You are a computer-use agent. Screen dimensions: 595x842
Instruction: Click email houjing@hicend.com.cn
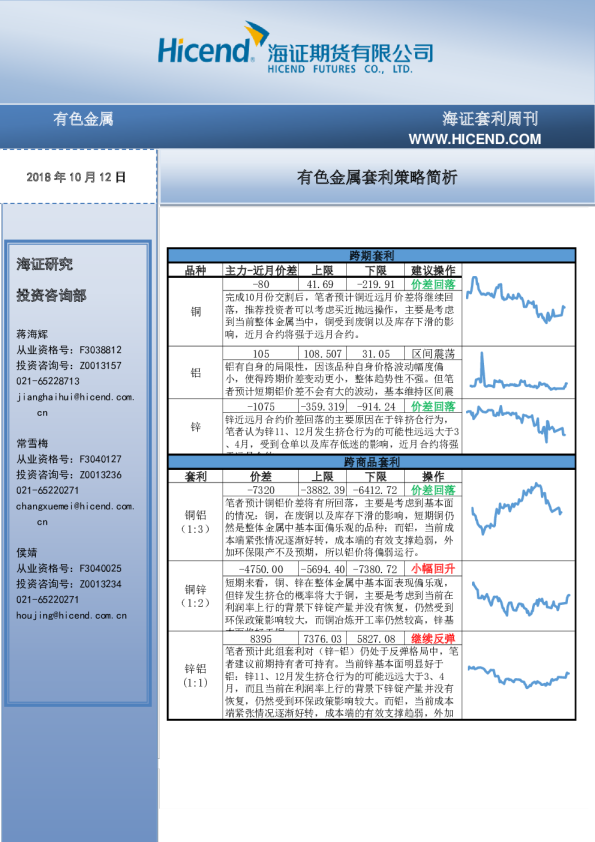(x=71, y=615)
